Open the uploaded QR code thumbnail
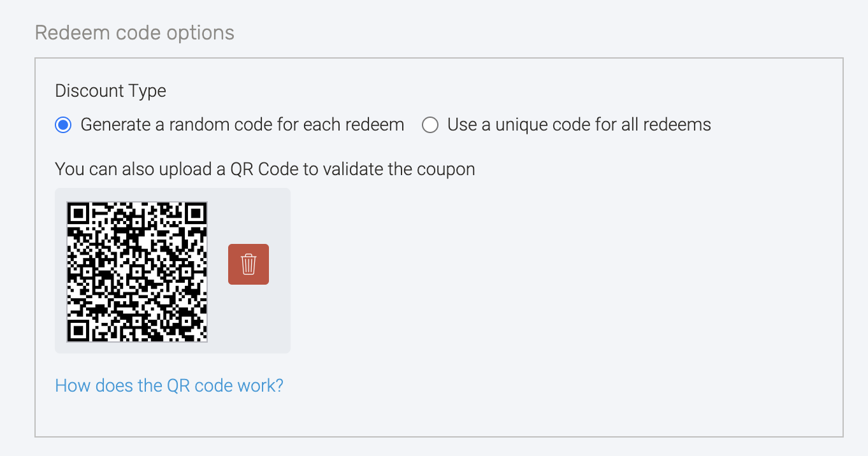The height and width of the screenshot is (456, 868). click(137, 272)
